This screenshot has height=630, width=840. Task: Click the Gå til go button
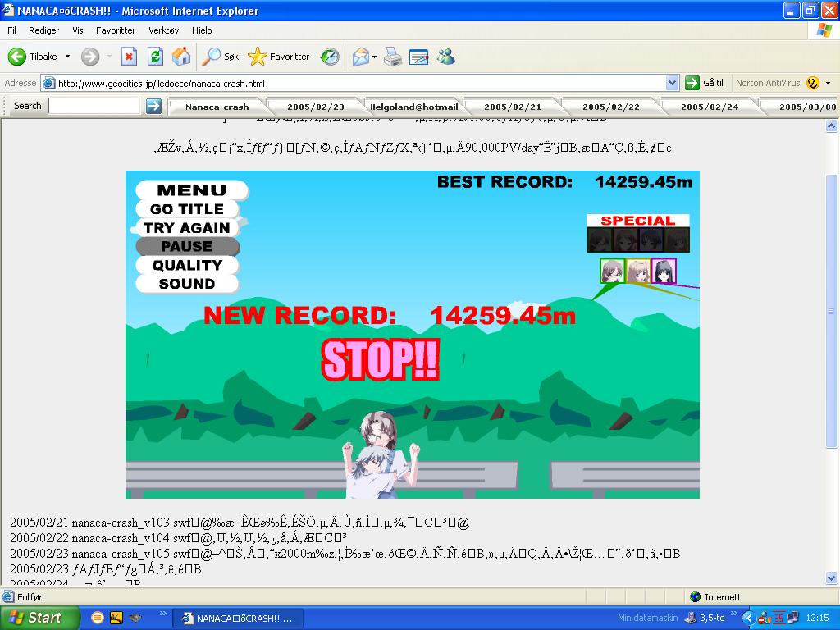click(705, 83)
